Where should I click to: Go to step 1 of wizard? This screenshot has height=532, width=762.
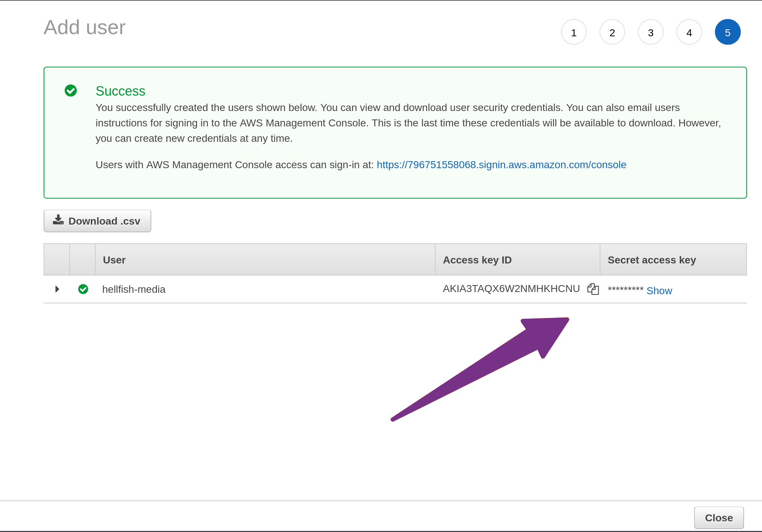coord(574,32)
